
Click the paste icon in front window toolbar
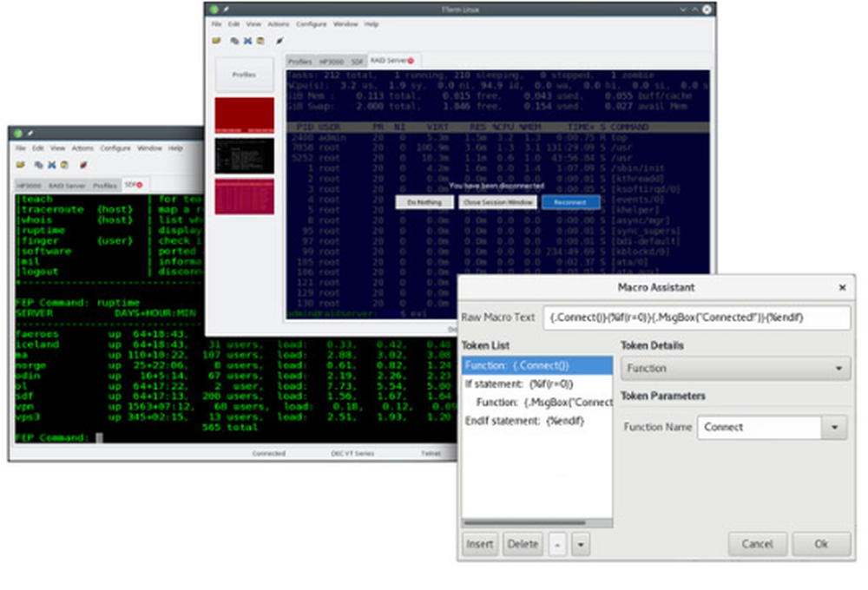[260, 41]
